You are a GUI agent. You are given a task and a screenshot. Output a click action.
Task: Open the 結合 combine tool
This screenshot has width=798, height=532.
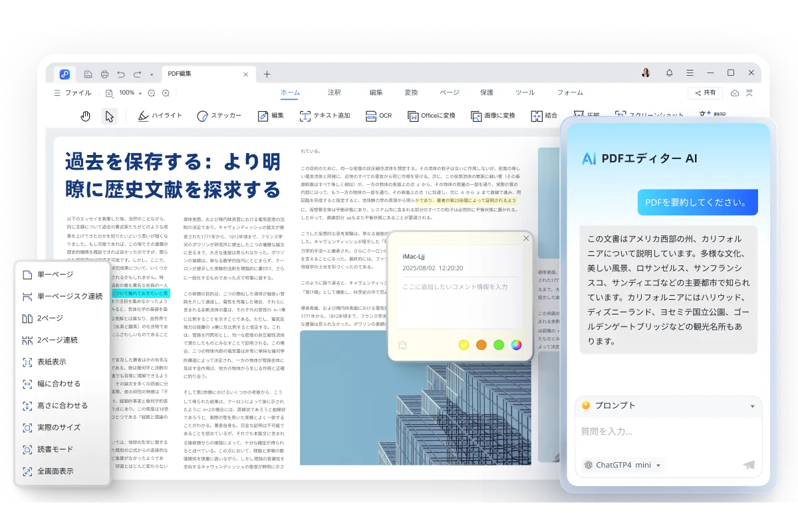544,116
